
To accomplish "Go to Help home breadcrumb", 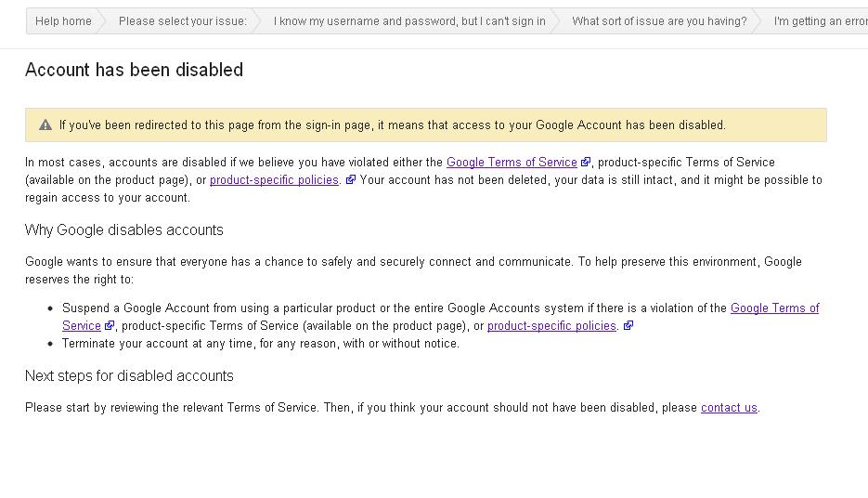I will point(63,21).
